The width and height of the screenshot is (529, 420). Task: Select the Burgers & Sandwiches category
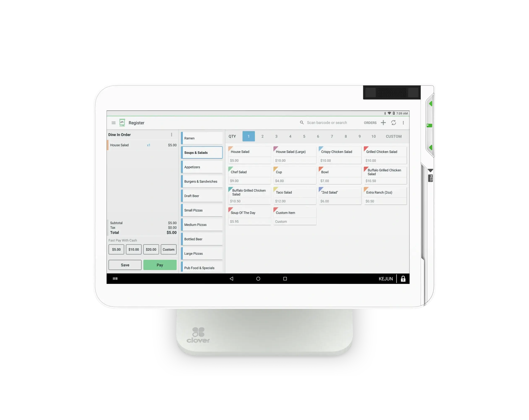(x=201, y=181)
